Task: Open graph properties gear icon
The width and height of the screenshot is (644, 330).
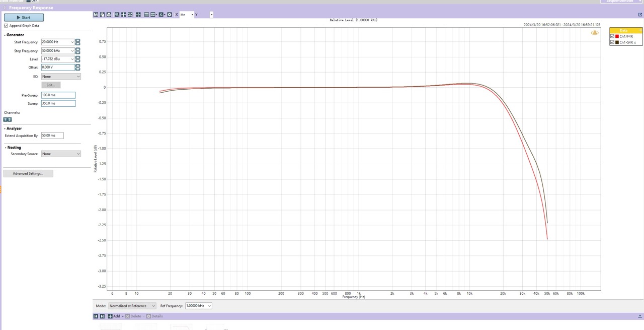Action: (170, 15)
